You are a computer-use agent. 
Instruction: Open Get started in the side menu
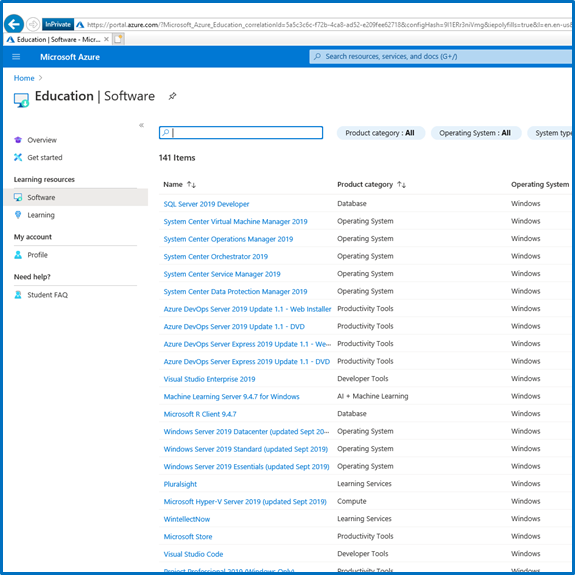(x=45, y=158)
